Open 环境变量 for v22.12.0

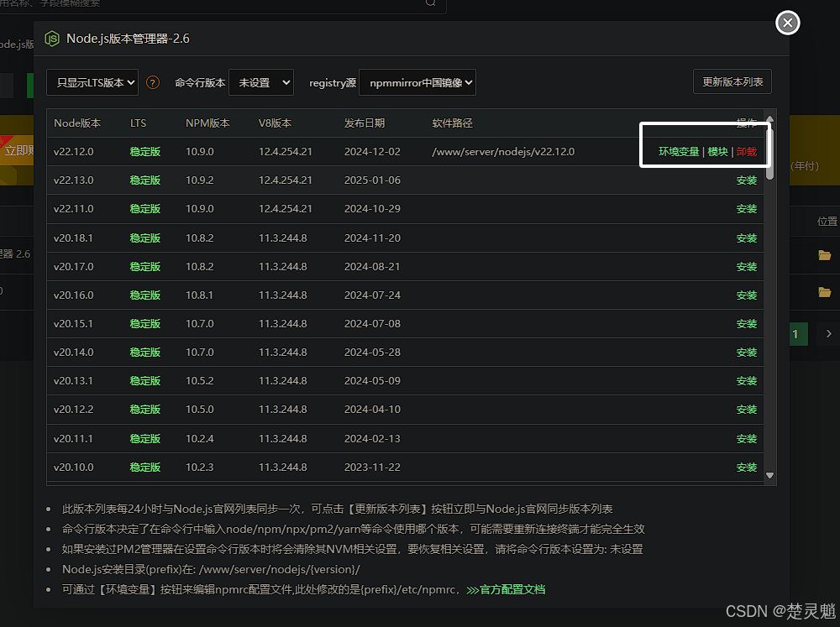click(x=679, y=152)
